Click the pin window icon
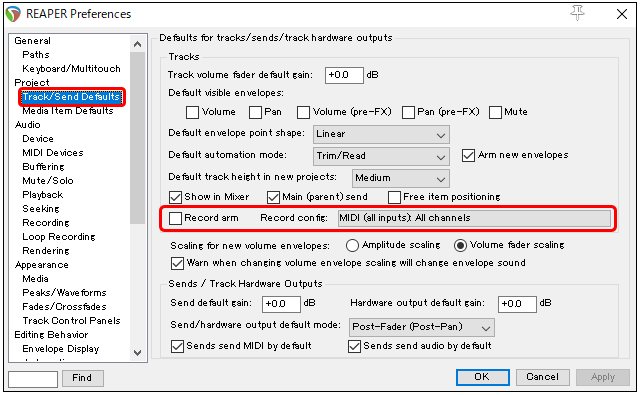The image size is (640, 395). point(577,13)
